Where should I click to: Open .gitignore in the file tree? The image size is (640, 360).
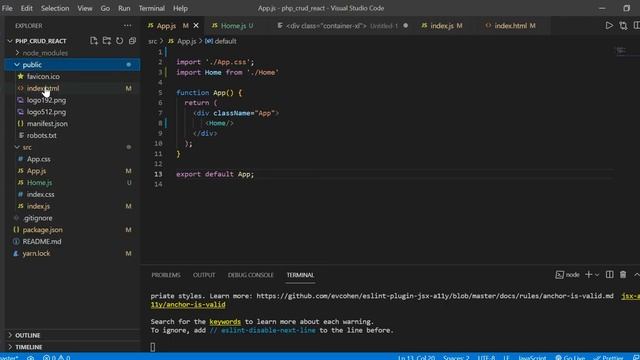click(38, 218)
